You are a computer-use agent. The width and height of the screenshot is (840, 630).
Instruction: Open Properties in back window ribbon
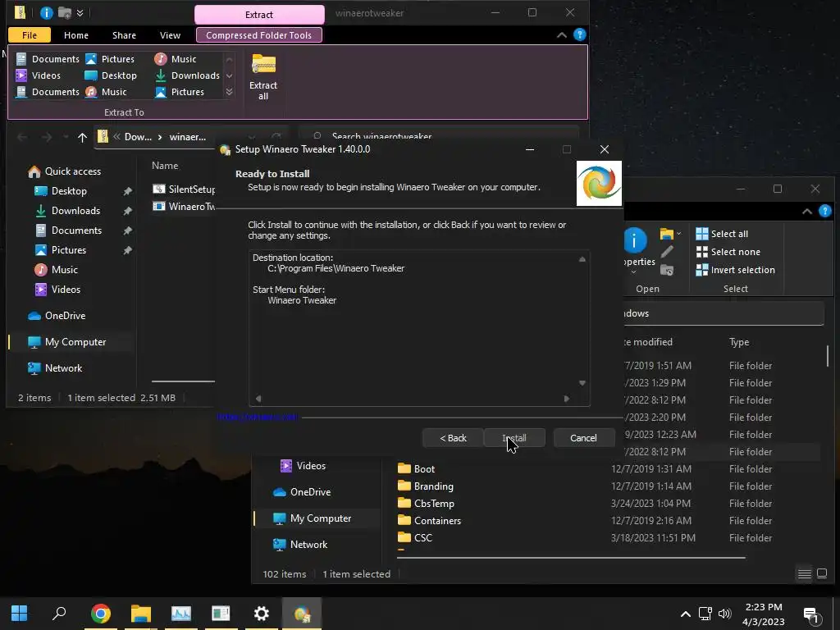pyautogui.click(x=637, y=249)
